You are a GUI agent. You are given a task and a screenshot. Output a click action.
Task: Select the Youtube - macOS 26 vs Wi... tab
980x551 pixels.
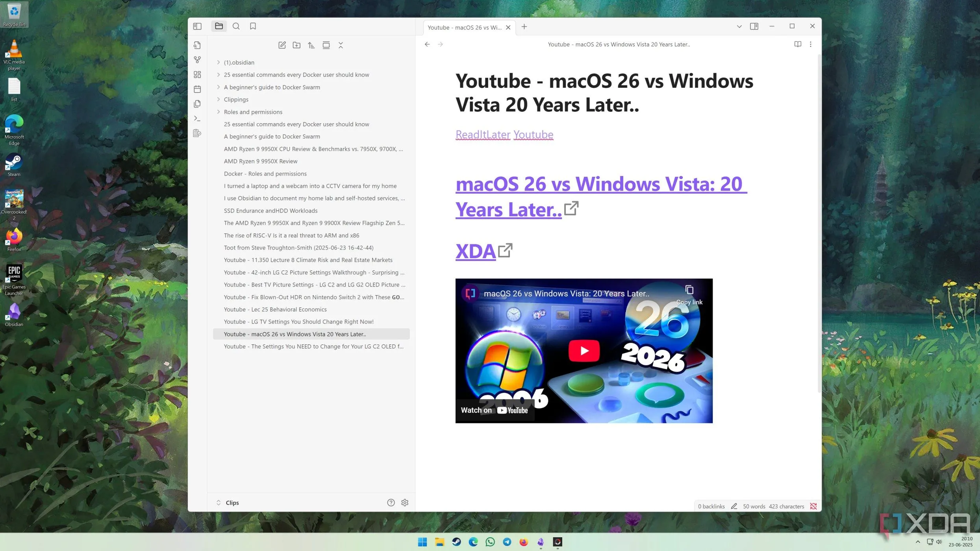(x=465, y=28)
